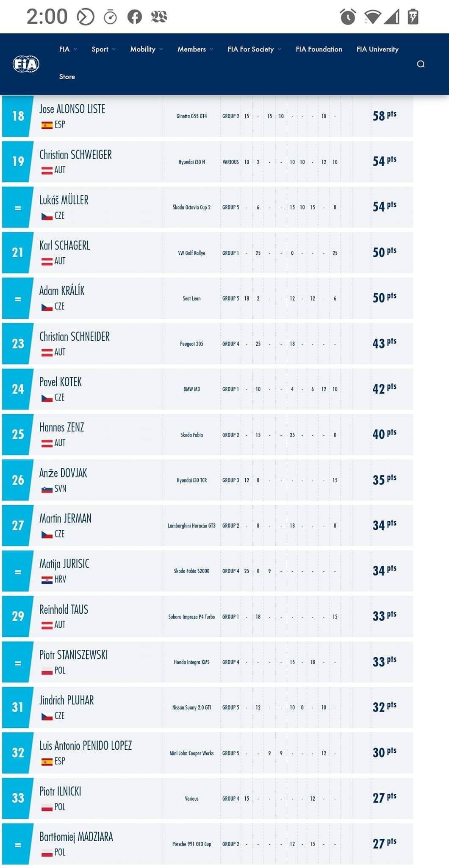This screenshot has width=449, height=868.
Task: Expand the Mobility dropdown menu
Action: click(147, 49)
